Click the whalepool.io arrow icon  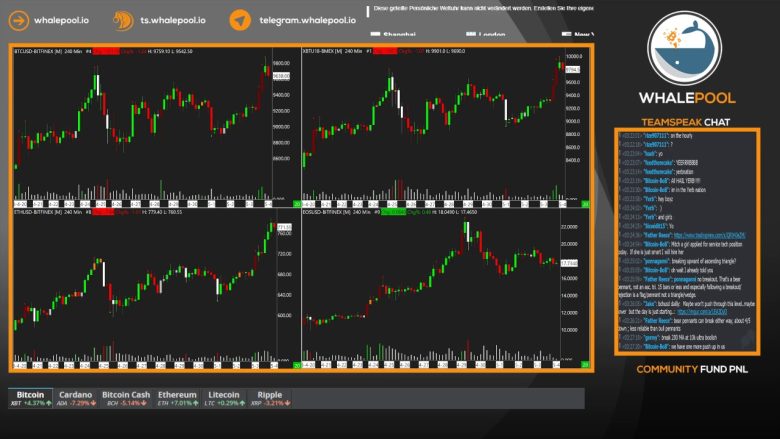pos(18,20)
